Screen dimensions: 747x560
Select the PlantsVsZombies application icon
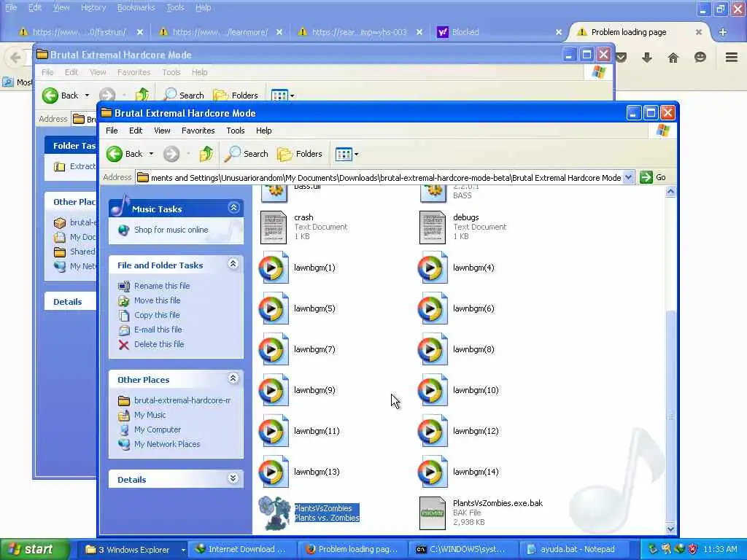(274, 513)
